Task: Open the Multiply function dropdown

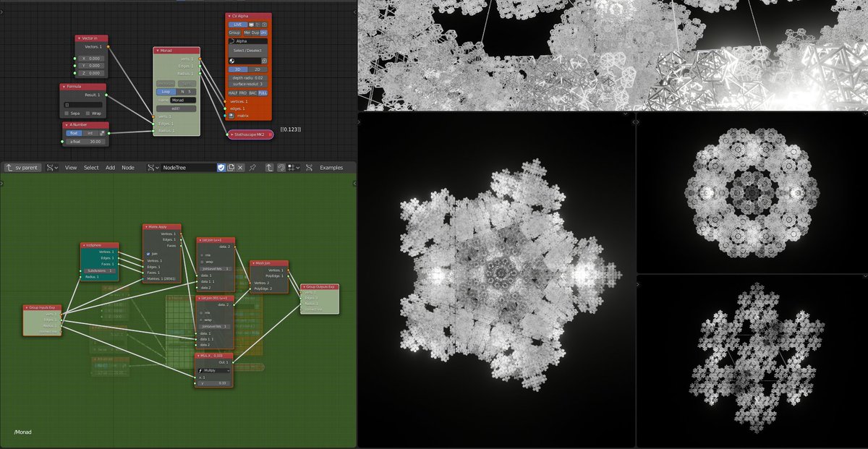Action: [x=214, y=370]
